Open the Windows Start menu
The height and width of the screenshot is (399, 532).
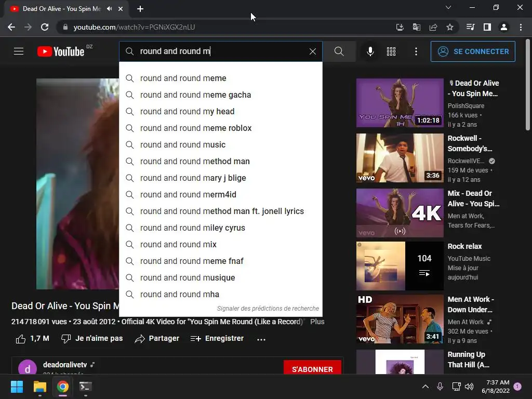click(x=17, y=387)
